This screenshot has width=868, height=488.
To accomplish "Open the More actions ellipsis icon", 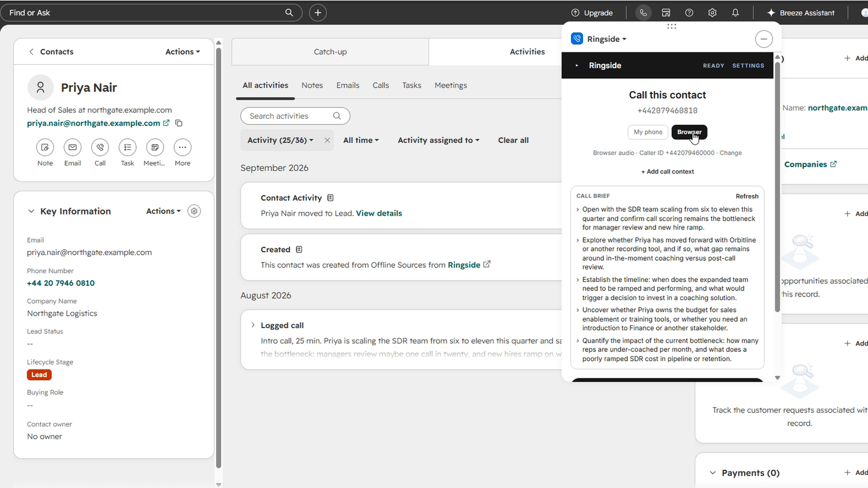I will (182, 147).
